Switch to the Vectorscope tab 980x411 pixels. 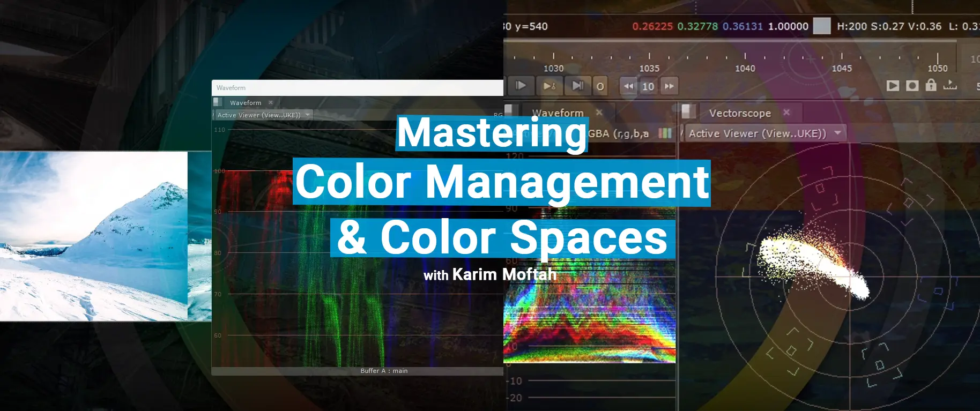[x=740, y=113]
